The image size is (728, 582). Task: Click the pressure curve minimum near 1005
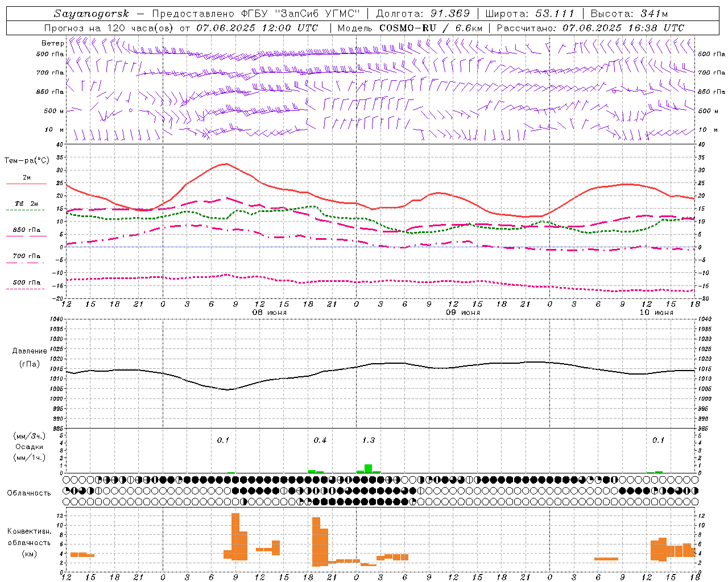click(x=228, y=389)
